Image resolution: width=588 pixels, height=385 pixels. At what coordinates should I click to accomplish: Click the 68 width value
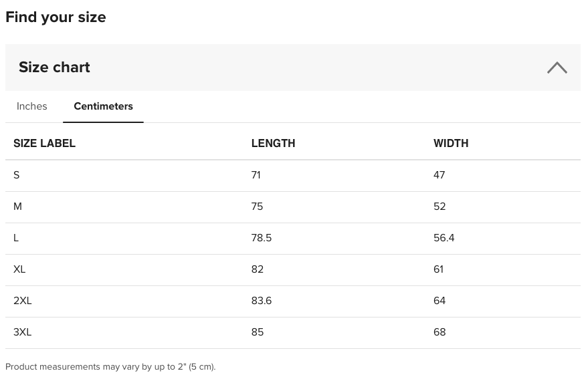pyautogui.click(x=439, y=332)
